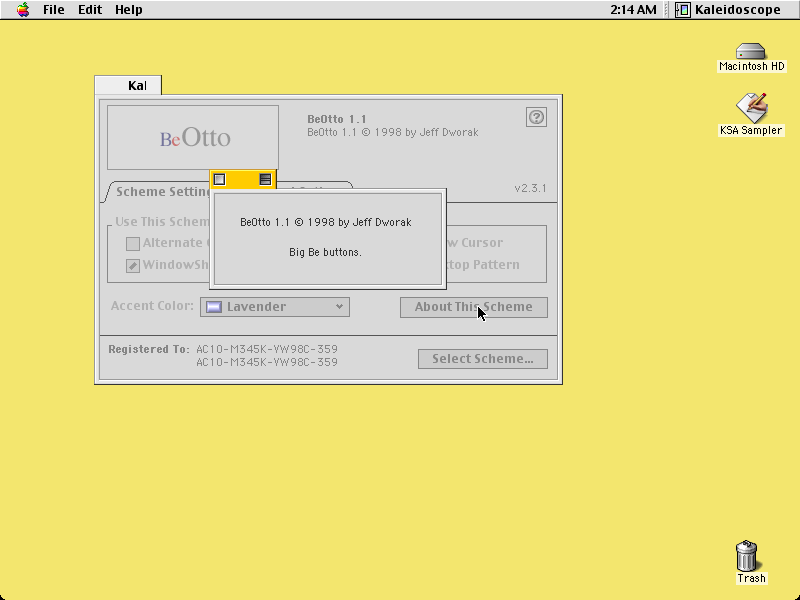Click the popup's BeOtto copyright line

(326, 222)
